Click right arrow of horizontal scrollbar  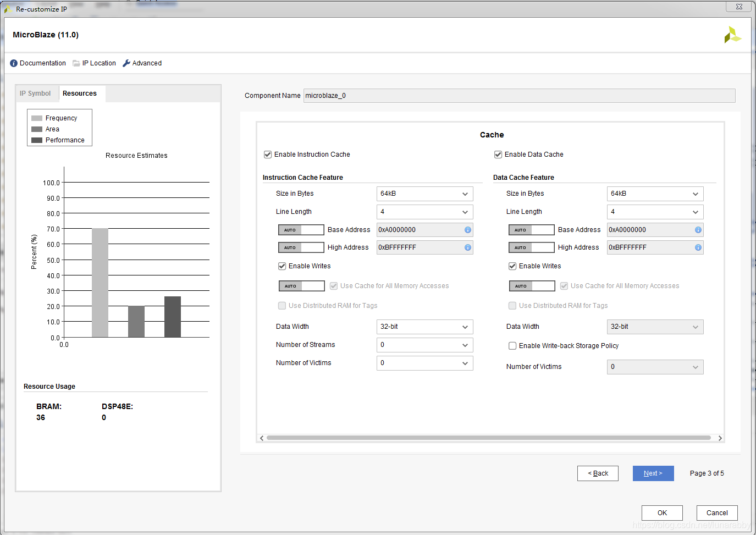point(720,438)
